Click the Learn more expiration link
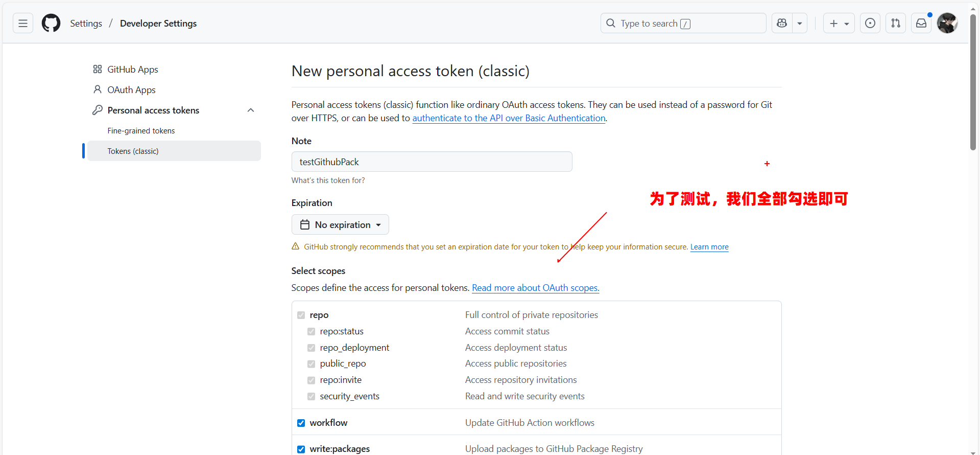 pyautogui.click(x=709, y=247)
